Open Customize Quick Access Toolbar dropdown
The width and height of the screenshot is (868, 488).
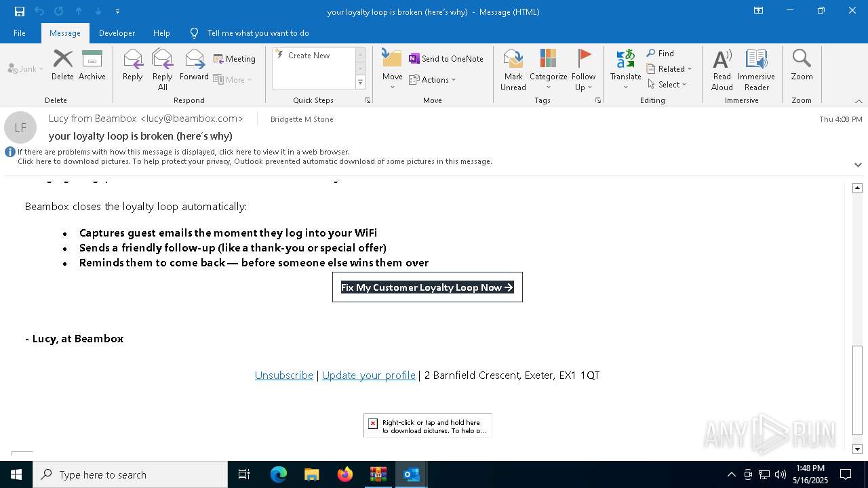click(x=118, y=12)
